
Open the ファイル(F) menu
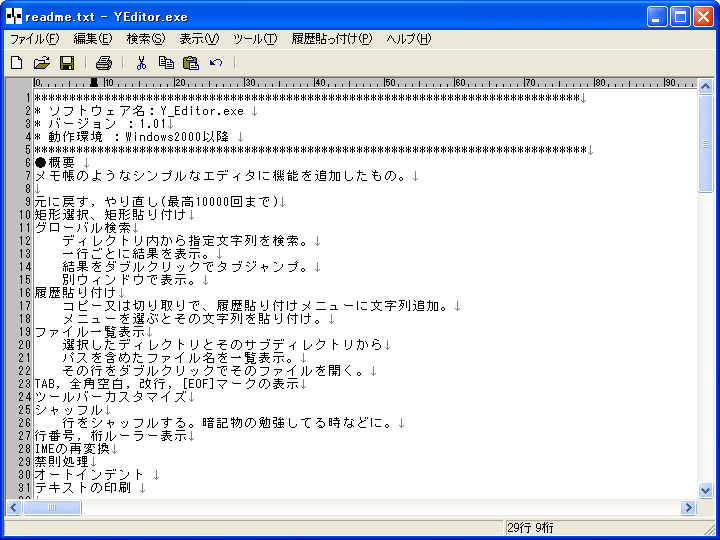click(35, 39)
